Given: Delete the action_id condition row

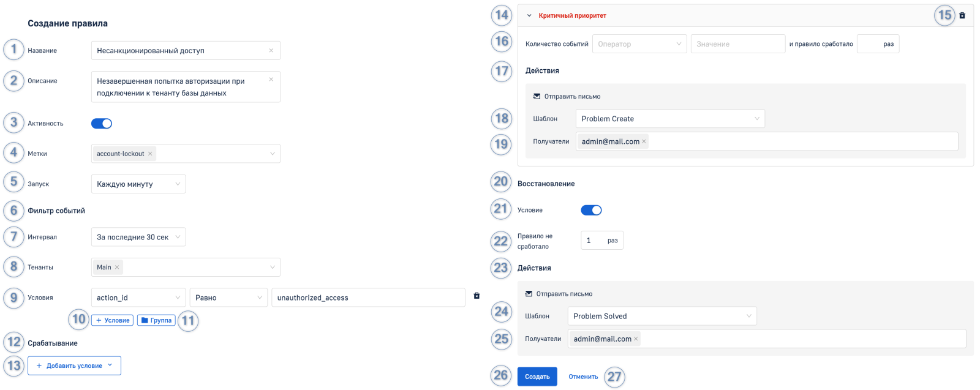Looking at the screenshot, I should (x=477, y=296).
